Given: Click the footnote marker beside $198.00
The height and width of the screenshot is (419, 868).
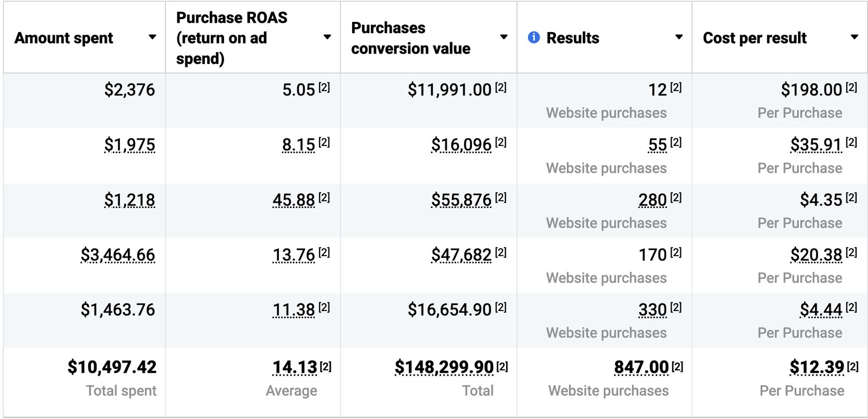Looking at the screenshot, I should tap(852, 87).
